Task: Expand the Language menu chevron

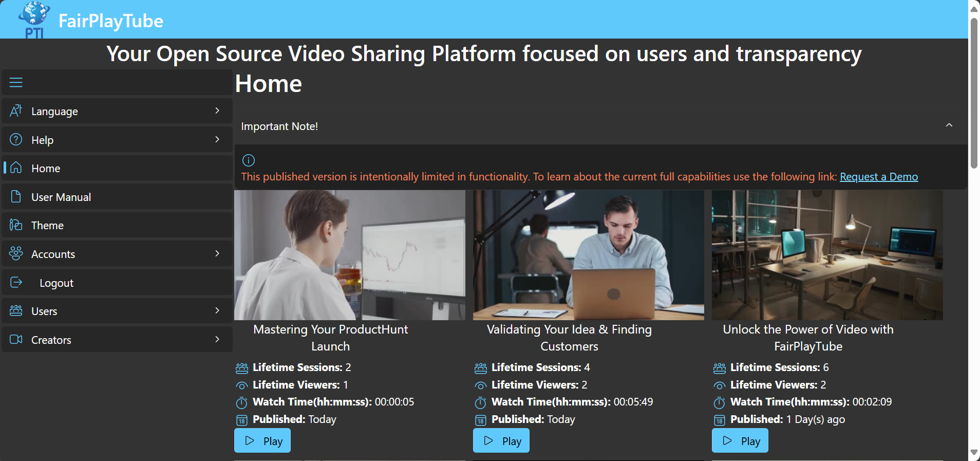Action: (217, 110)
